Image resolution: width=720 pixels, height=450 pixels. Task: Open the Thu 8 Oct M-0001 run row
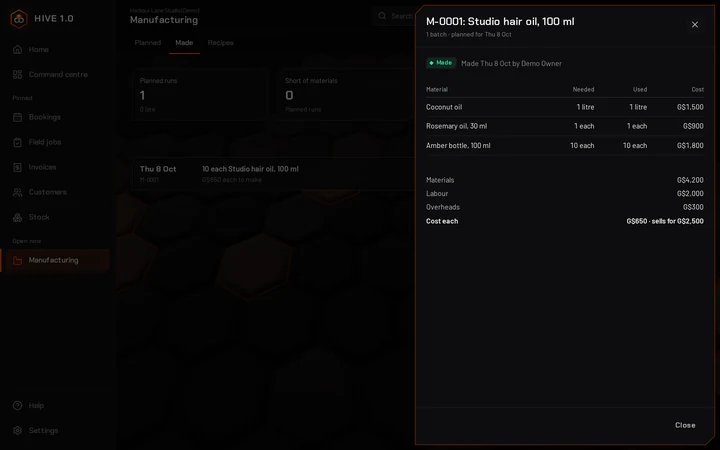click(x=274, y=174)
